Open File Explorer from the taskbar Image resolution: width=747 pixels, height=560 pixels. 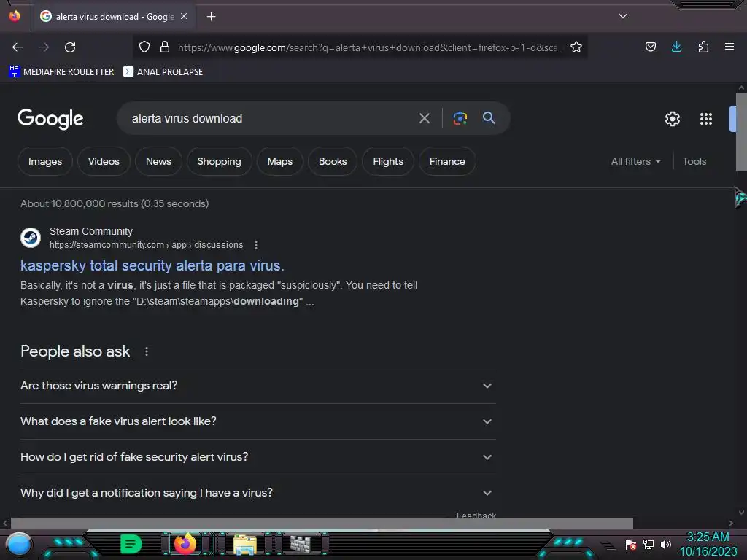245,544
